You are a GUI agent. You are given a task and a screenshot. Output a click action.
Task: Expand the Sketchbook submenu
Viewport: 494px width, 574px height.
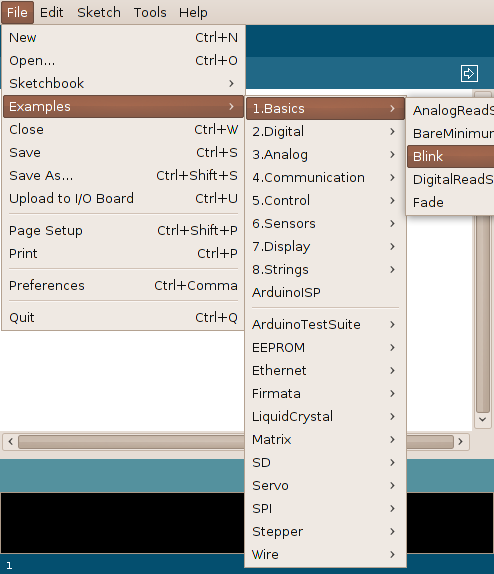(x=123, y=83)
